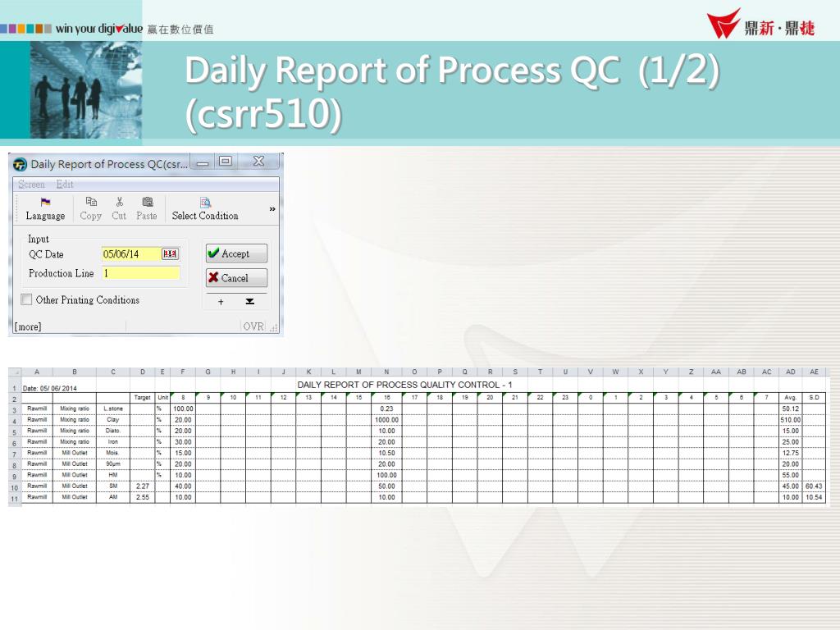This screenshot has width=840, height=630.
Task: Click the '2.27' target cell
Action: 143,486
